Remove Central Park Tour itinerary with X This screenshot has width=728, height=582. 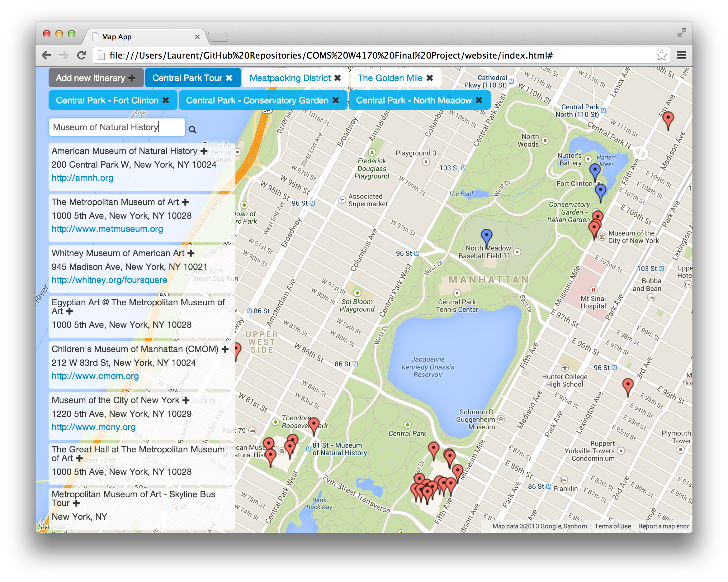click(229, 78)
